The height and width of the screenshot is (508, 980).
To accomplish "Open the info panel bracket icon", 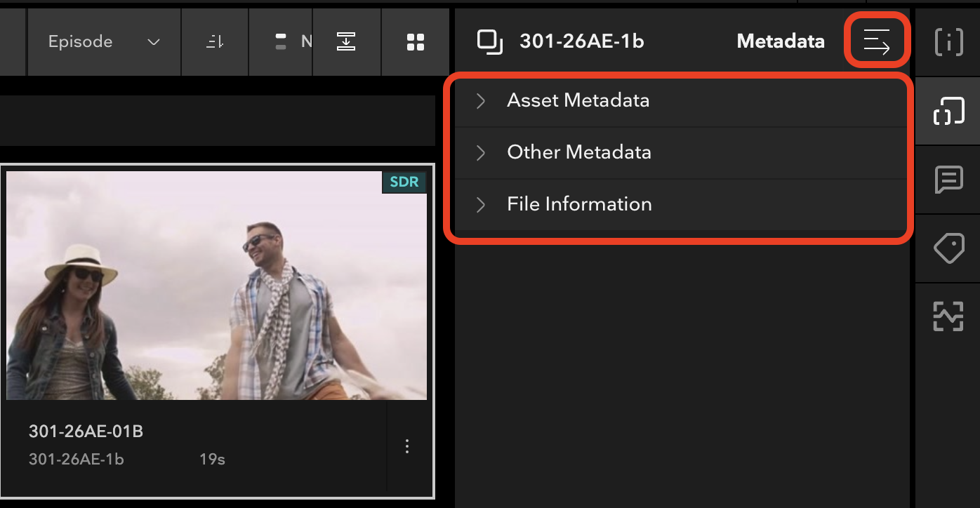I will click(x=948, y=42).
